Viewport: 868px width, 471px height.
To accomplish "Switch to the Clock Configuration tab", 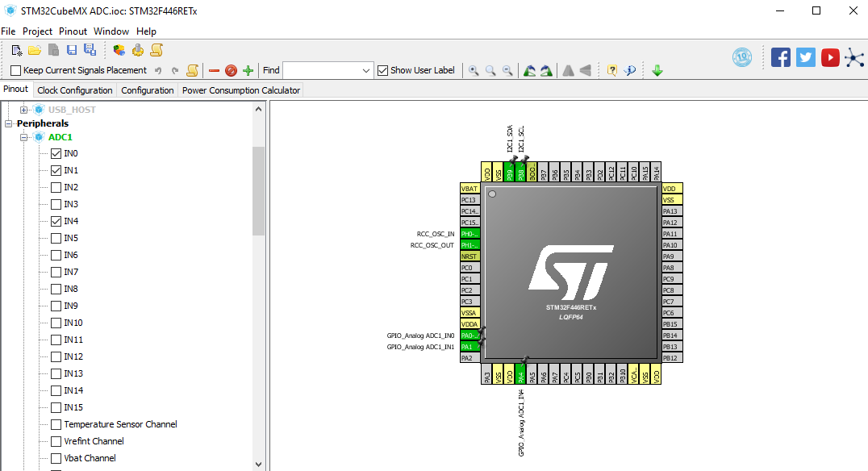I will (74, 90).
